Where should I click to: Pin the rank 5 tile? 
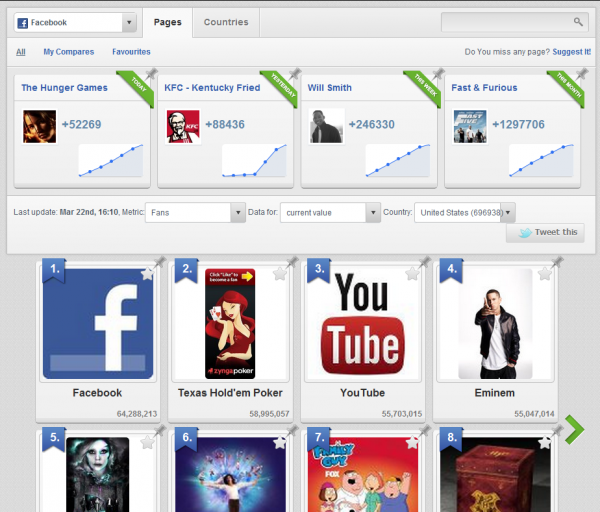click(160, 430)
